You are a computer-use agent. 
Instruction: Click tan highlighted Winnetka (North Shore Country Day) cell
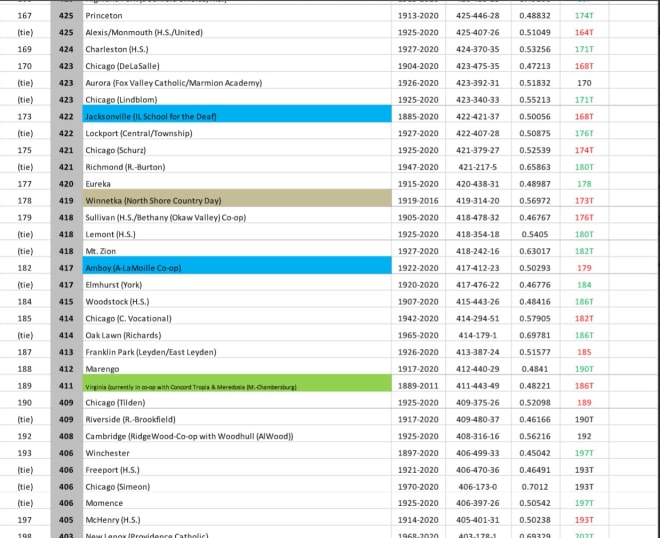tap(237, 198)
